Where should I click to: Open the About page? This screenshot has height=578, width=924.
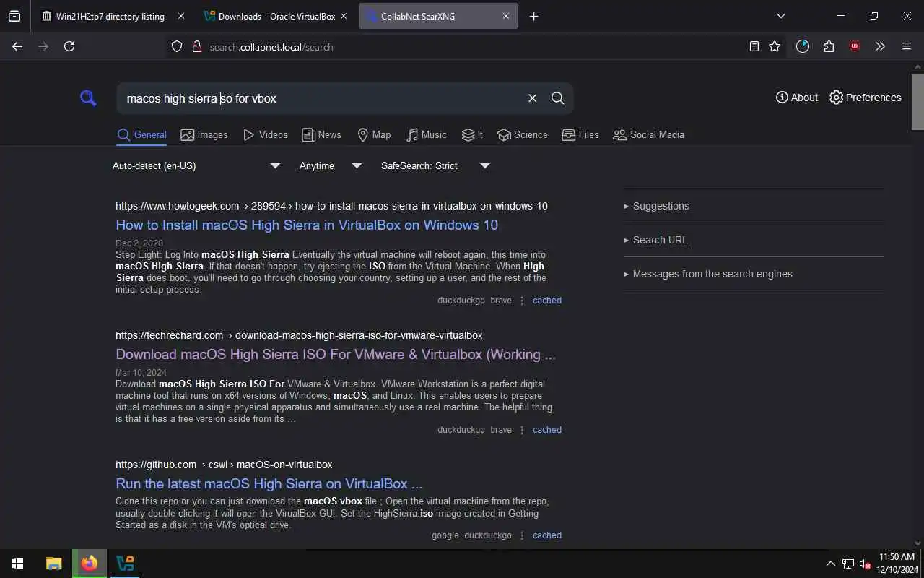point(797,98)
